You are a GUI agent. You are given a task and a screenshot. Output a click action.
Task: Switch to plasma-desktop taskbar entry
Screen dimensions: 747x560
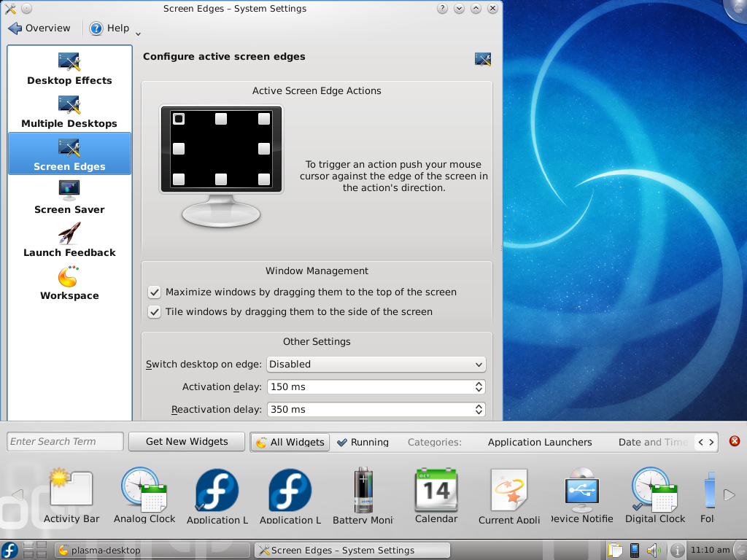[152, 551]
